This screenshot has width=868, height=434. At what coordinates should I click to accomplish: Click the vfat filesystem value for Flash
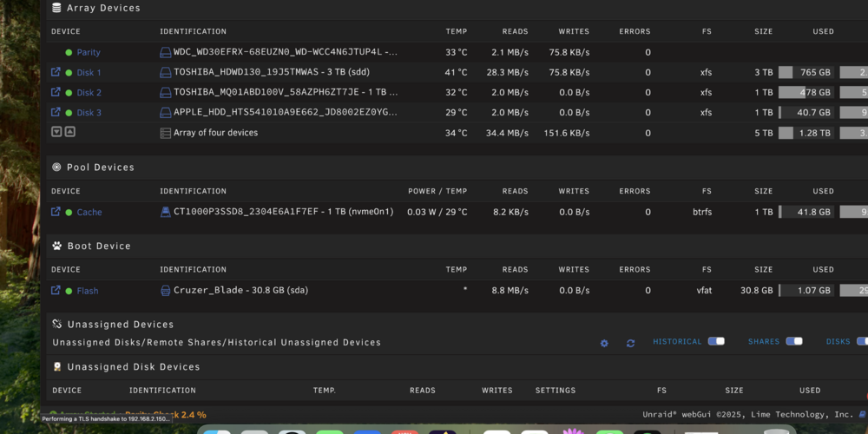point(704,291)
